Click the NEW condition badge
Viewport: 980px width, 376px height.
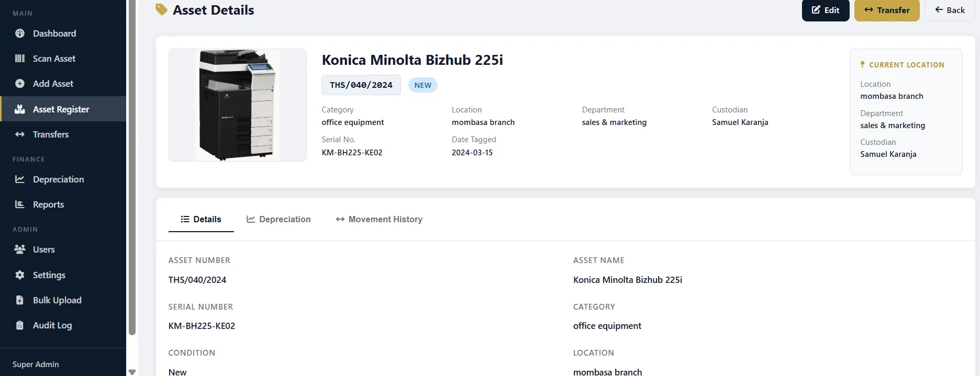coord(423,85)
